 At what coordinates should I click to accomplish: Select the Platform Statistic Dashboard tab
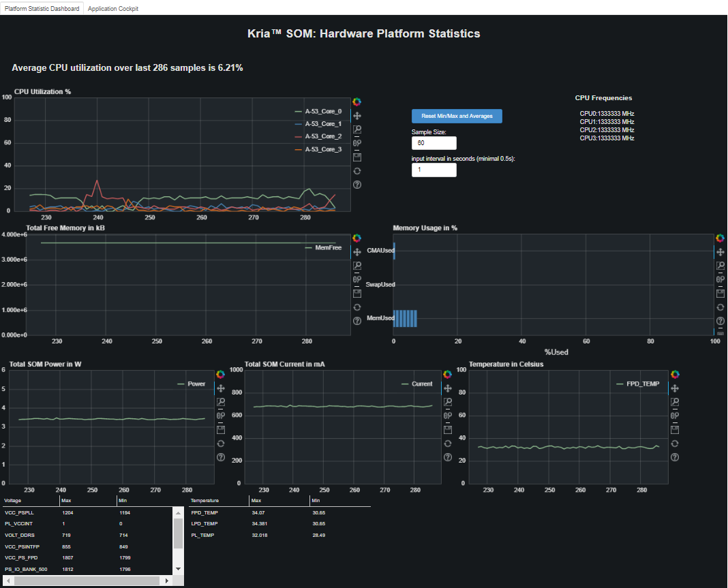pos(42,8)
